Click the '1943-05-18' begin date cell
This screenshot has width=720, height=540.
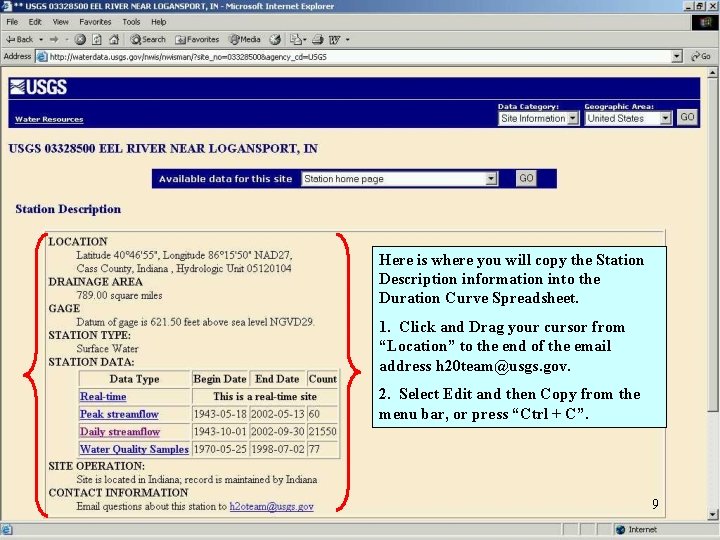pos(220,414)
